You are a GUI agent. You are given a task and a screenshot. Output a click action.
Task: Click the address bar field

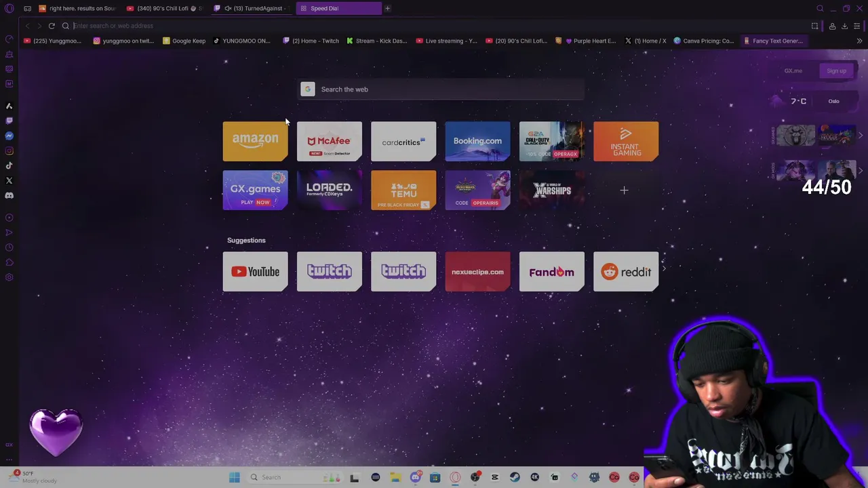pyautogui.click(x=434, y=26)
